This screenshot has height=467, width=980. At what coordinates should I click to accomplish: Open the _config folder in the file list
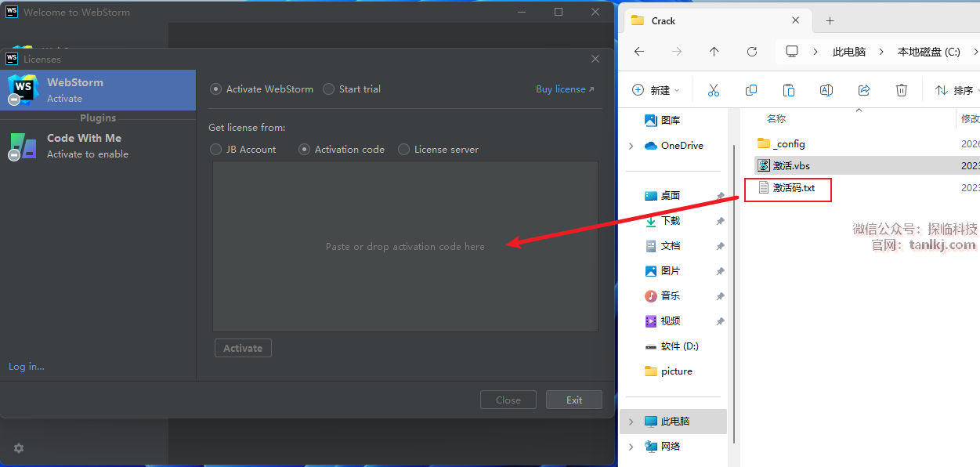pyautogui.click(x=788, y=144)
